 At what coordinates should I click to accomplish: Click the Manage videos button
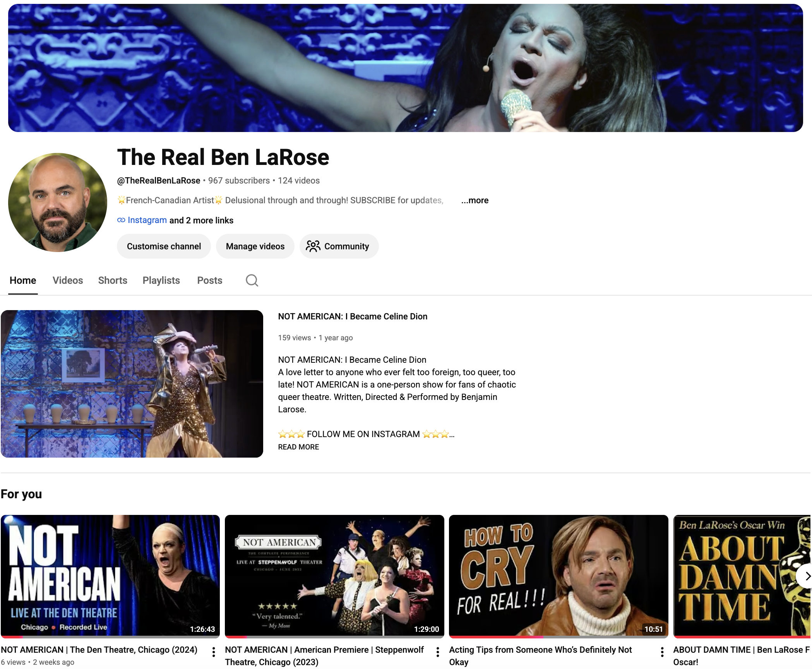pyautogui.click(x=255, y=246)
